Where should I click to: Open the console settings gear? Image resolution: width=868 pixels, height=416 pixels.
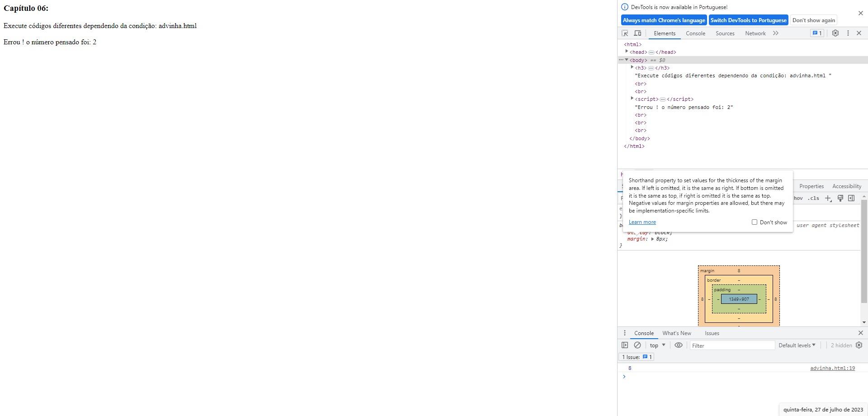[859, 345]
